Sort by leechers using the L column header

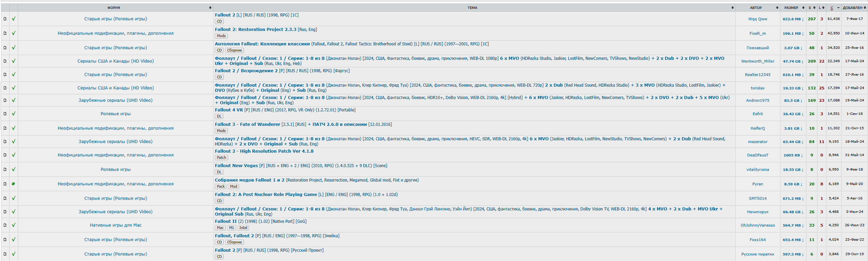(822, 8)
